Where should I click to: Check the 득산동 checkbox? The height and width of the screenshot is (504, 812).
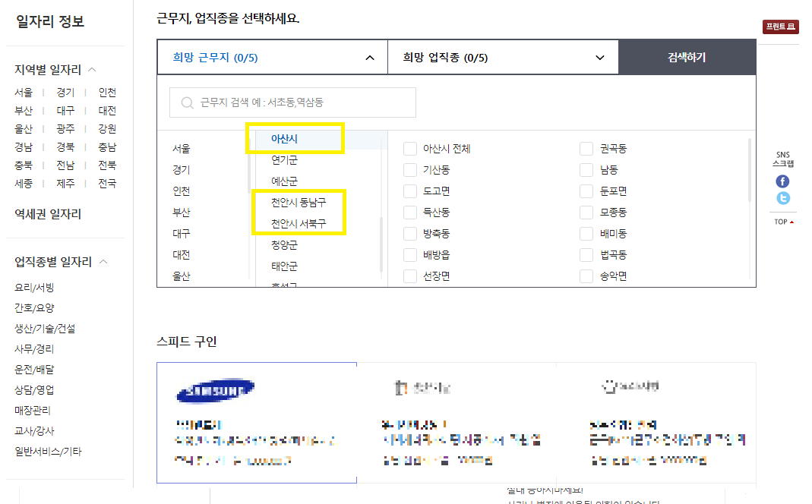(x=410, y=213)
